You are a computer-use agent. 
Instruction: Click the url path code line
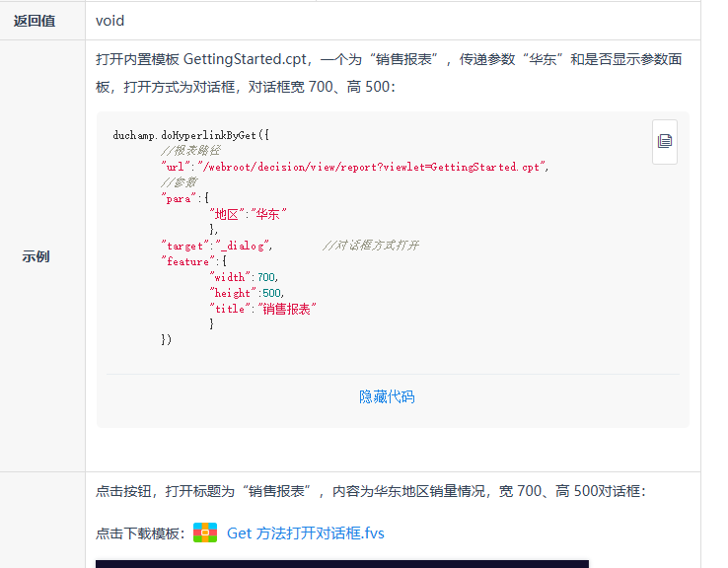point(355,167)
